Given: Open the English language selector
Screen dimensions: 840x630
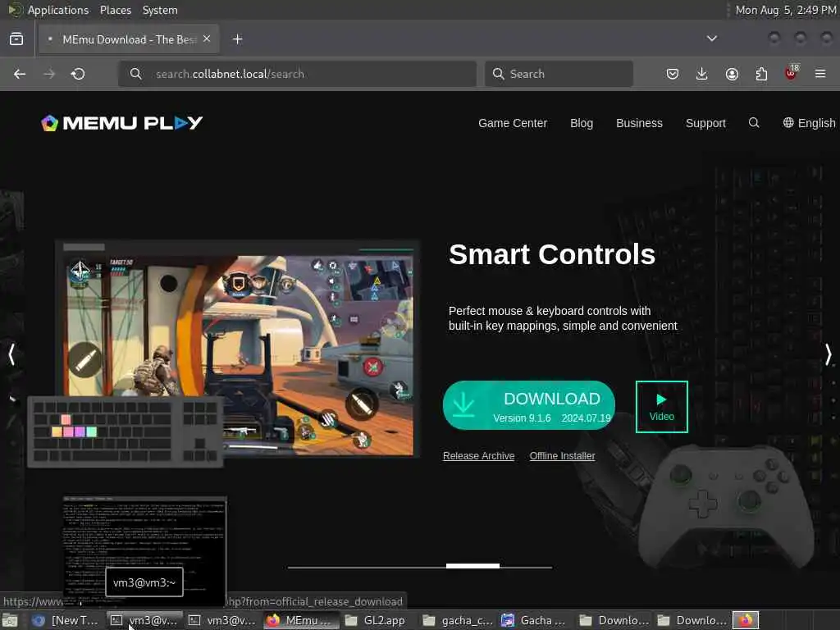Looking at the screenshot, I should point(809,123).
